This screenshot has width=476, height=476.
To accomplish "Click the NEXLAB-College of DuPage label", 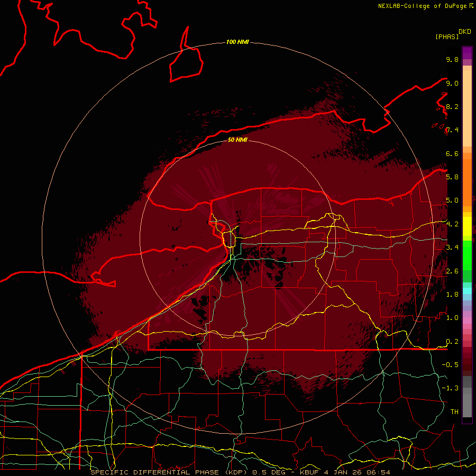I will click(x=423, y=6).
